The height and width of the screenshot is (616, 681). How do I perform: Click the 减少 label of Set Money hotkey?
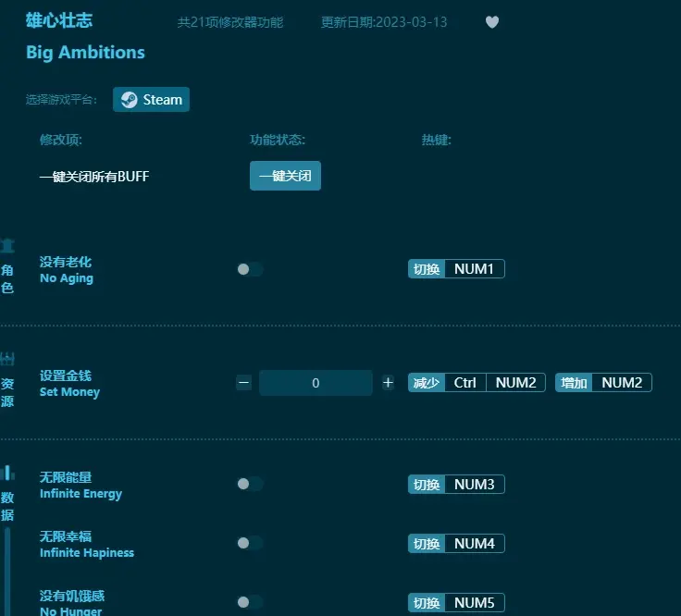427,382
